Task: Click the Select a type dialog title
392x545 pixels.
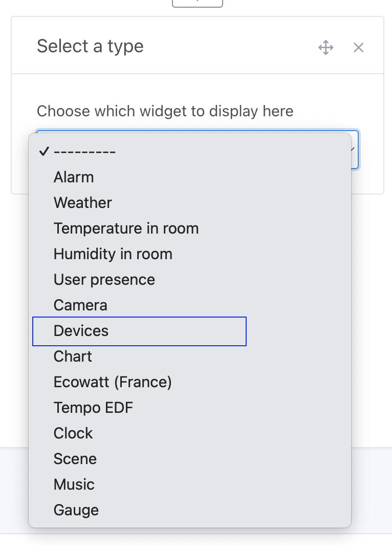Action: [x=90, y=46]
